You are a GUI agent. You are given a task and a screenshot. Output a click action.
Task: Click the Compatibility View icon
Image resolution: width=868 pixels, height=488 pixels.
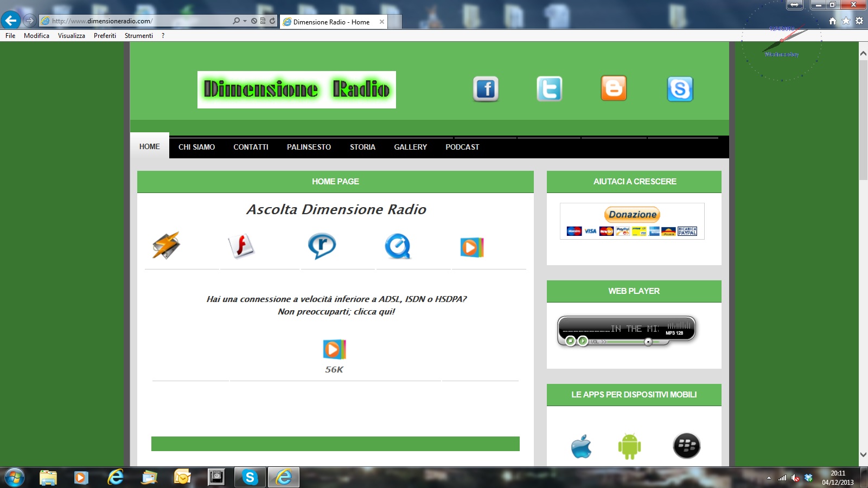coord(263,21)
